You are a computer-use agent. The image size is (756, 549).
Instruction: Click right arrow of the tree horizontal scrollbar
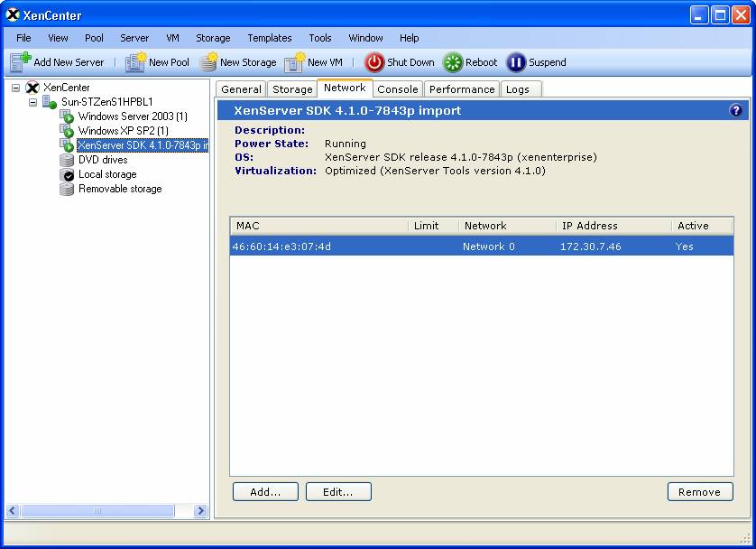(x=201, y=511)
